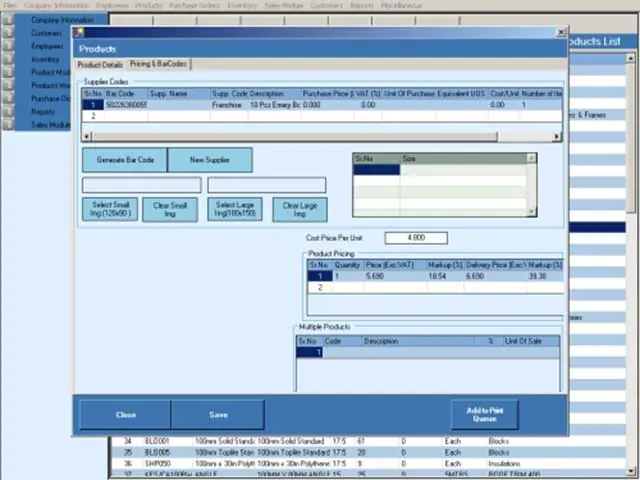
Task: Click the 'Franchise' supplier code cell
Action: coord(229,105)
